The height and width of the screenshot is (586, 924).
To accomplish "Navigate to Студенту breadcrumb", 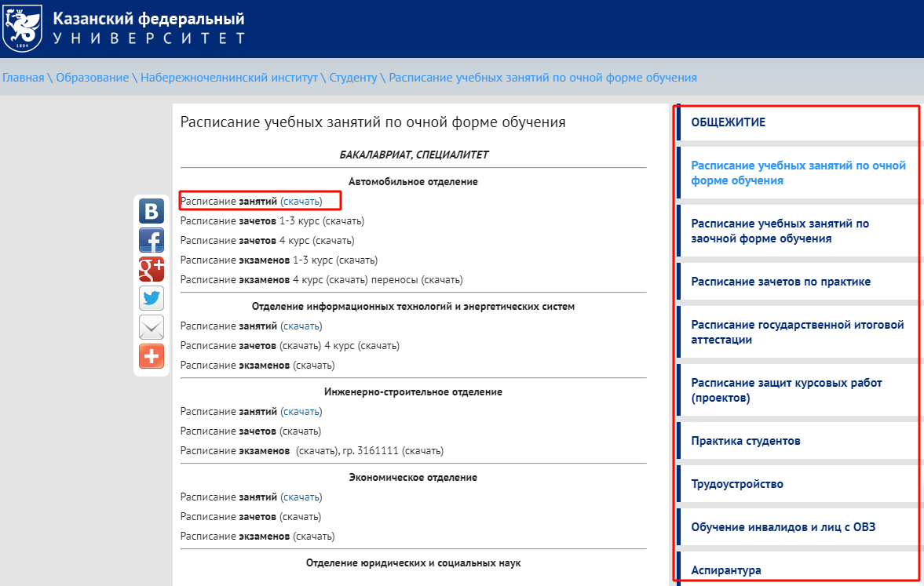I will [353, 78].
